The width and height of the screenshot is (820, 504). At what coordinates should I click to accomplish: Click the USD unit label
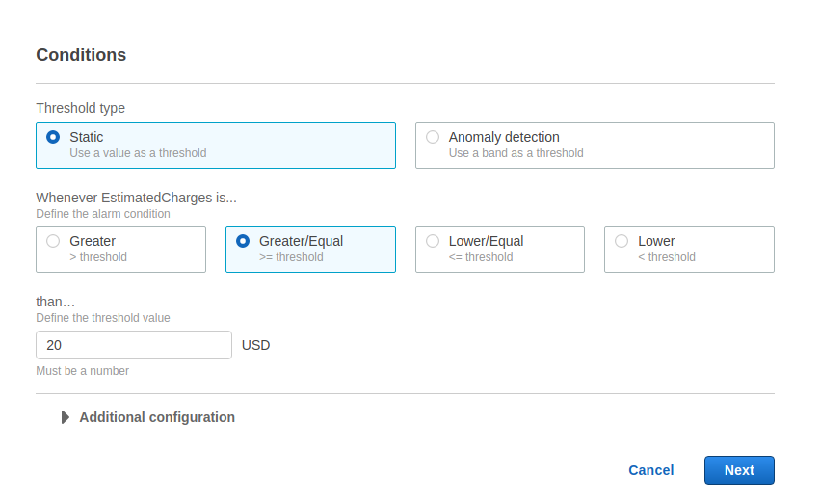tap(255, 345)
